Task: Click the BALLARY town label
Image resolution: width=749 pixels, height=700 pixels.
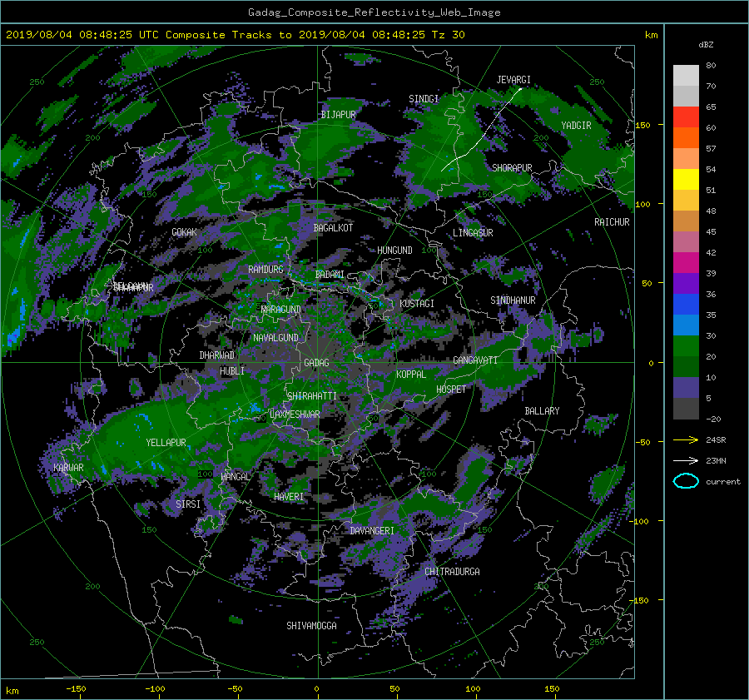Action: pyautogui.click(x=542, y=411)
